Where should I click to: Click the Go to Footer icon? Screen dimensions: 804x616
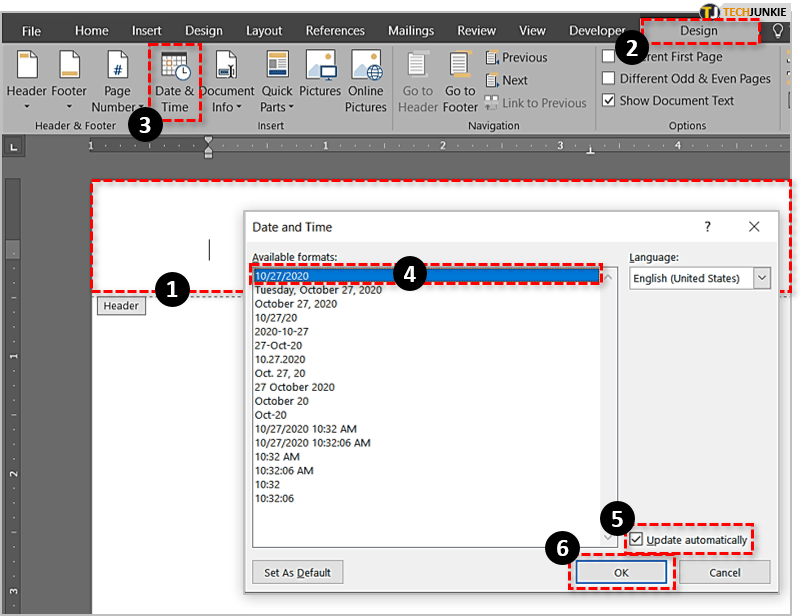click(x=460, y=70)
